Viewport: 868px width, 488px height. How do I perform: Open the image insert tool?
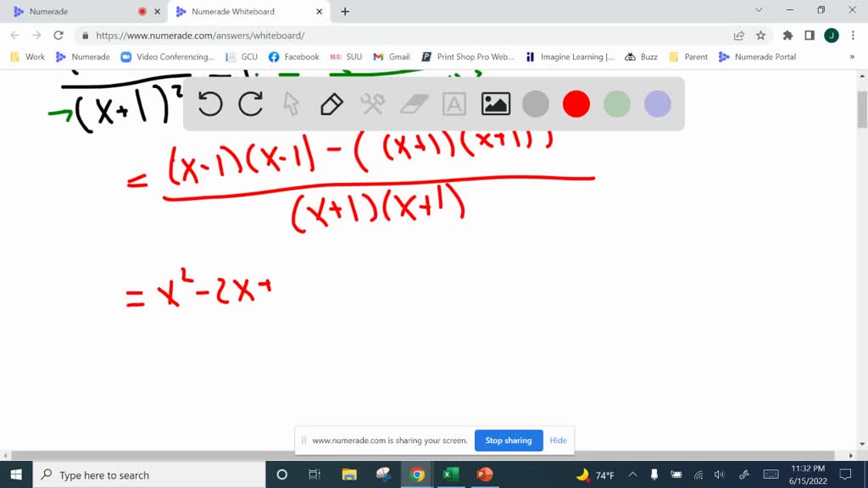pyautogui.click(x=495, y=103)
